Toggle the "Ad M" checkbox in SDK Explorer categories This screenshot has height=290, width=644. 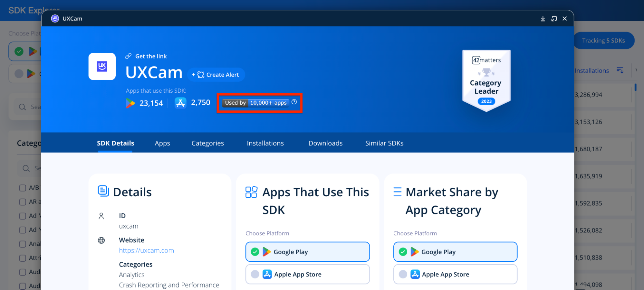coord(23,216)
